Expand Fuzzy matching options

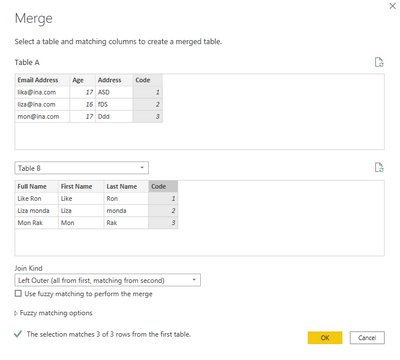pos(53,313)
